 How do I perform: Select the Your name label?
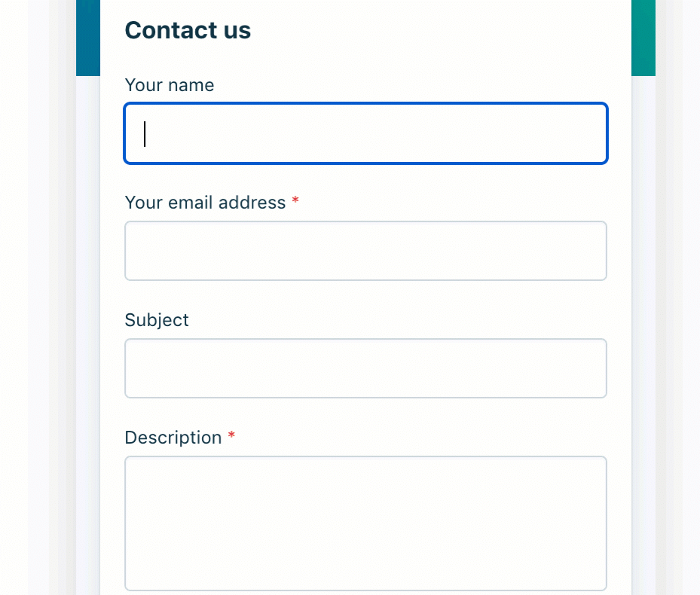point(169,85)
